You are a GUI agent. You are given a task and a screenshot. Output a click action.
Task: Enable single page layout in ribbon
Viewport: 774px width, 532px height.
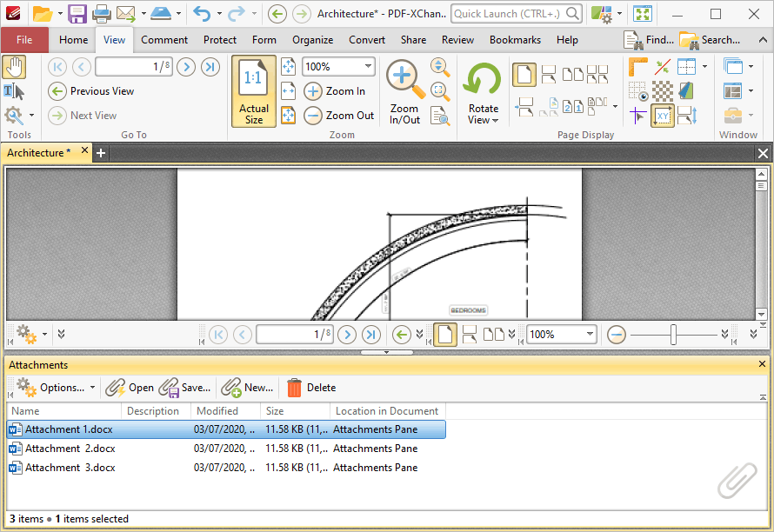tap(524, 75)
